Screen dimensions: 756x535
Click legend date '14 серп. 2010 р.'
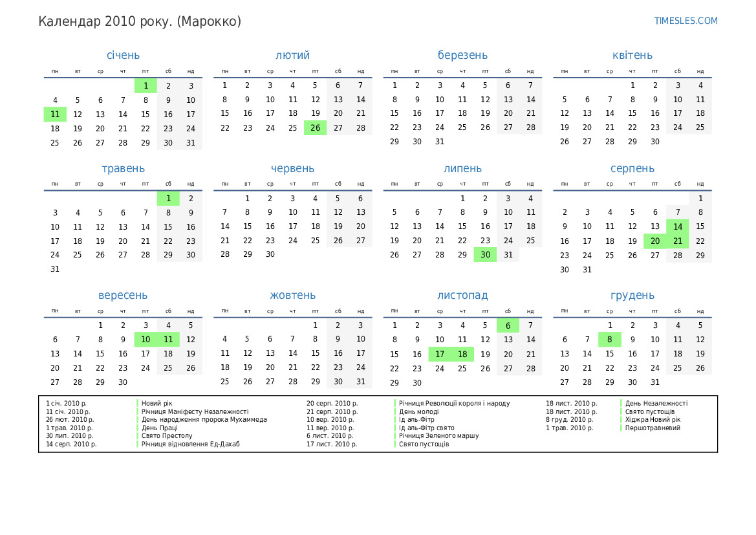pyautogui.click(x=71, y=444)
